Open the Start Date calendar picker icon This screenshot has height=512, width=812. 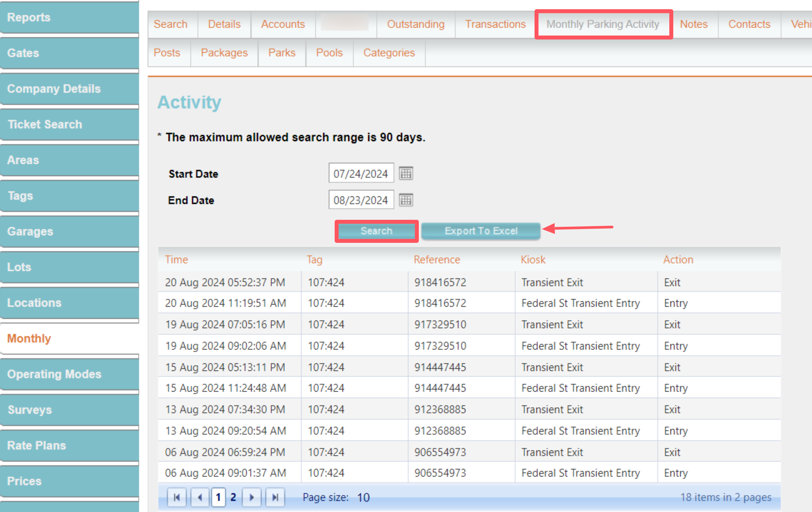[406, 173]
